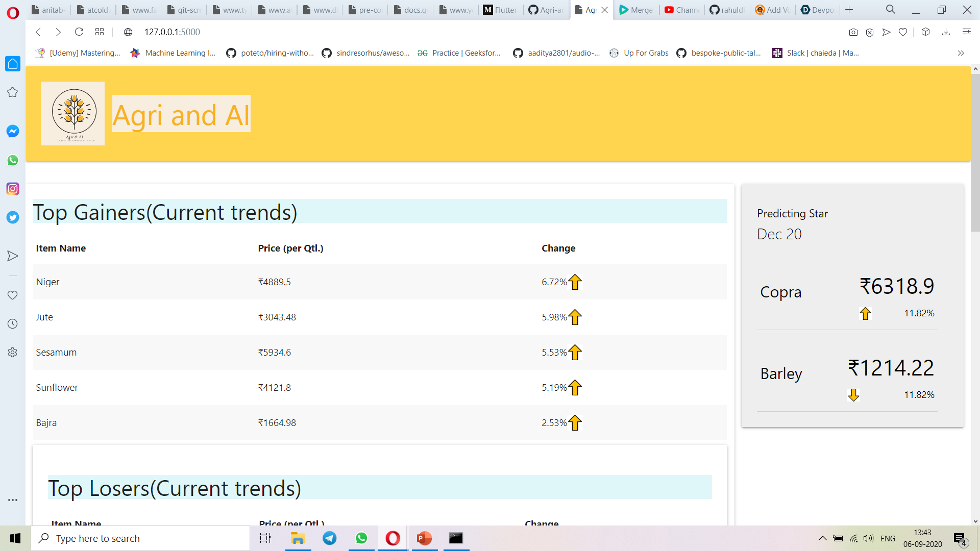Open History from sidebar clock icon

coord(13,324)
